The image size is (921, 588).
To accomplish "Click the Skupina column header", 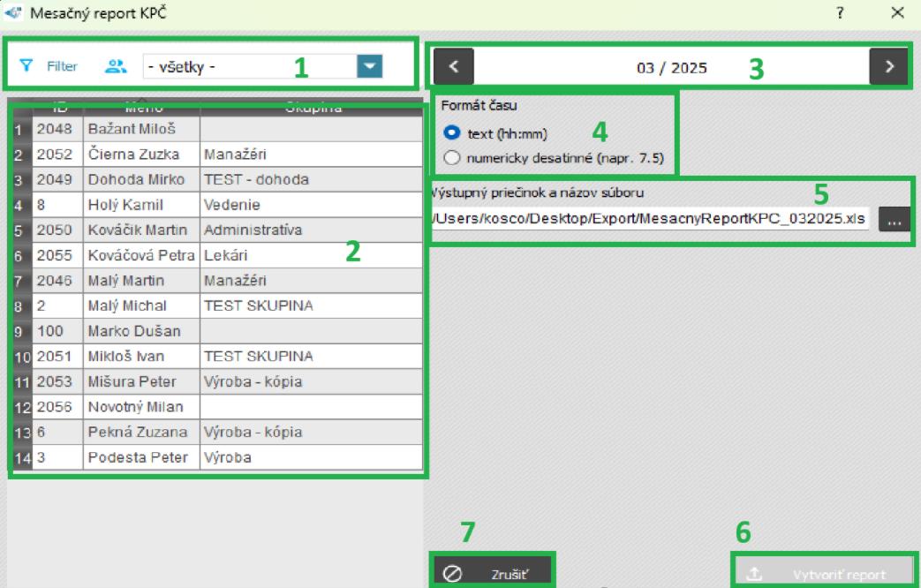I will pyautogui.click(x=312, y=109).
